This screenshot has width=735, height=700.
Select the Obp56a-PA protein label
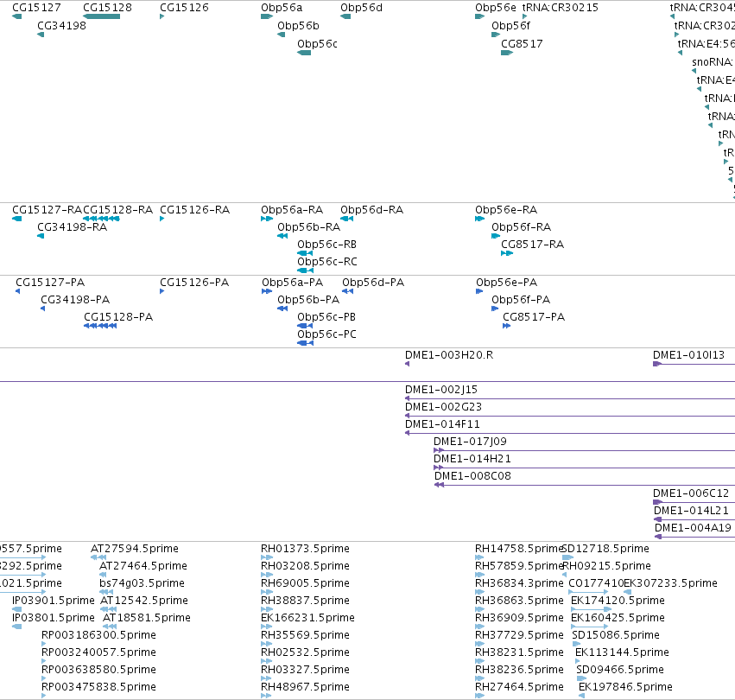293,283
